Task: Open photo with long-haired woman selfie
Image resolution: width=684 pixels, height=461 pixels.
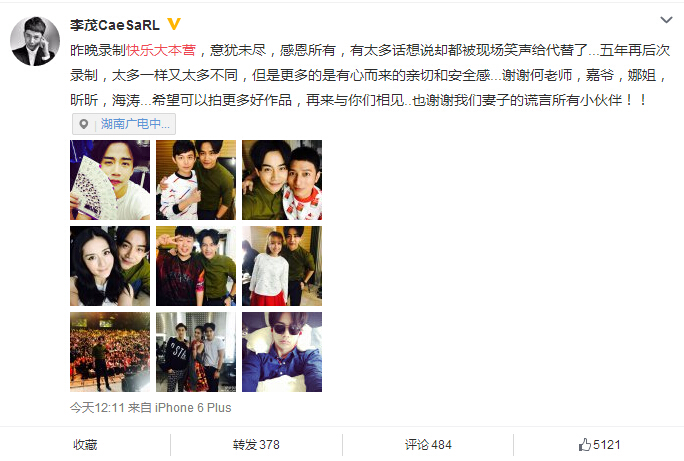Action: point(110,266)
